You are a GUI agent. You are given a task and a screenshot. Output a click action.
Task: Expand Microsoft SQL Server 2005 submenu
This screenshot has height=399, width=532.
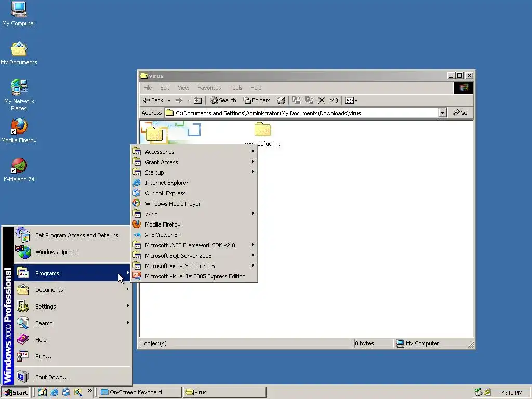click(x=194, y=256)
